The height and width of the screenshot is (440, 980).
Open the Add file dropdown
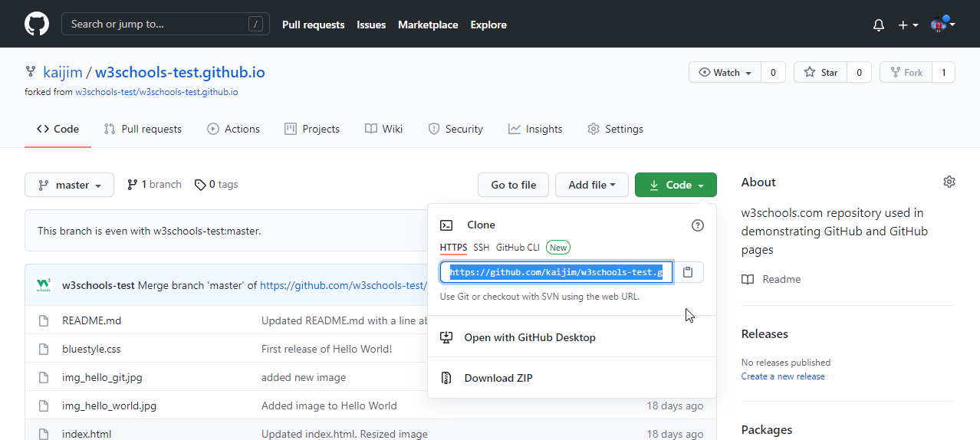click(591, 185)
